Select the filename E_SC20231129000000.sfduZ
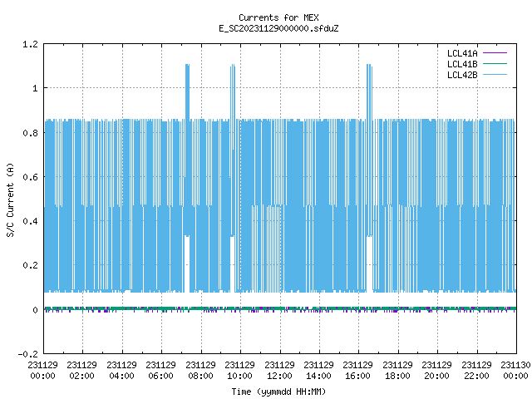 click(278, 28)
